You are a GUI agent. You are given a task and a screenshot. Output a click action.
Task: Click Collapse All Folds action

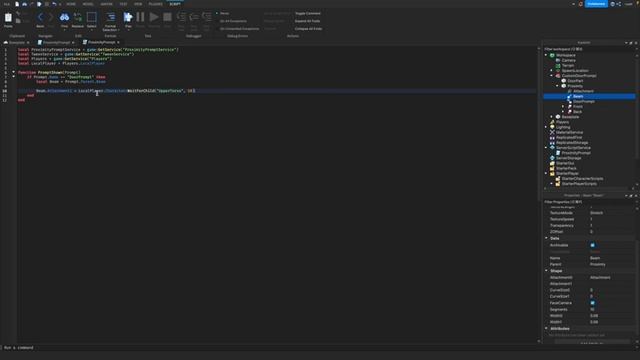(x=308, y=29)
